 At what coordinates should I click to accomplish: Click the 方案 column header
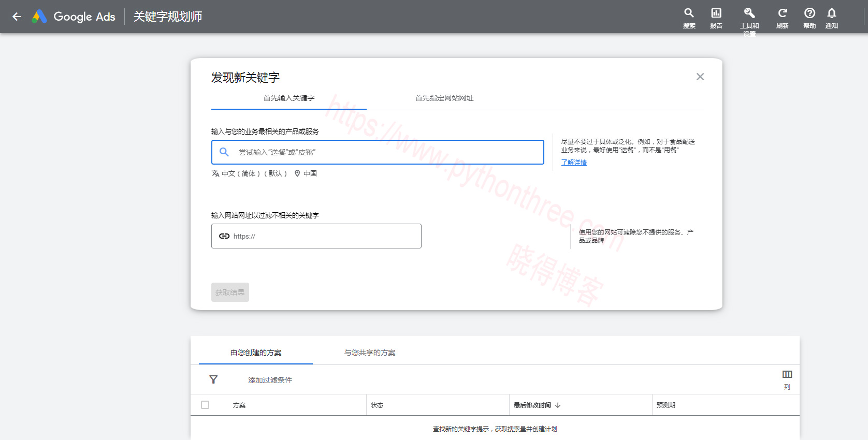click(239, 405)
